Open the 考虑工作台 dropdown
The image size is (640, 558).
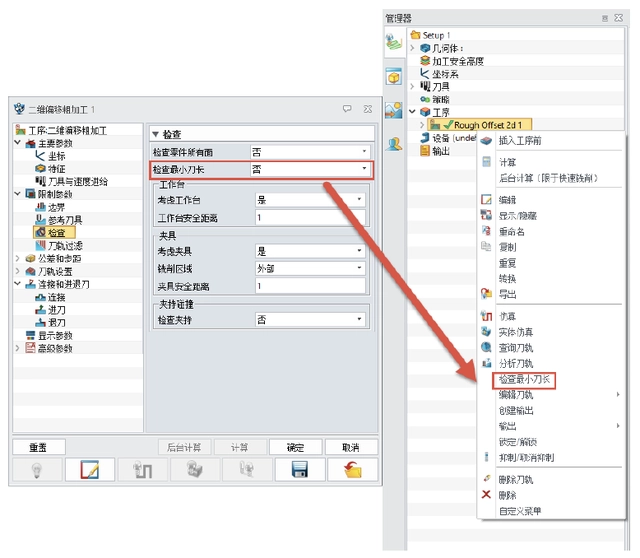pos(310,200)
